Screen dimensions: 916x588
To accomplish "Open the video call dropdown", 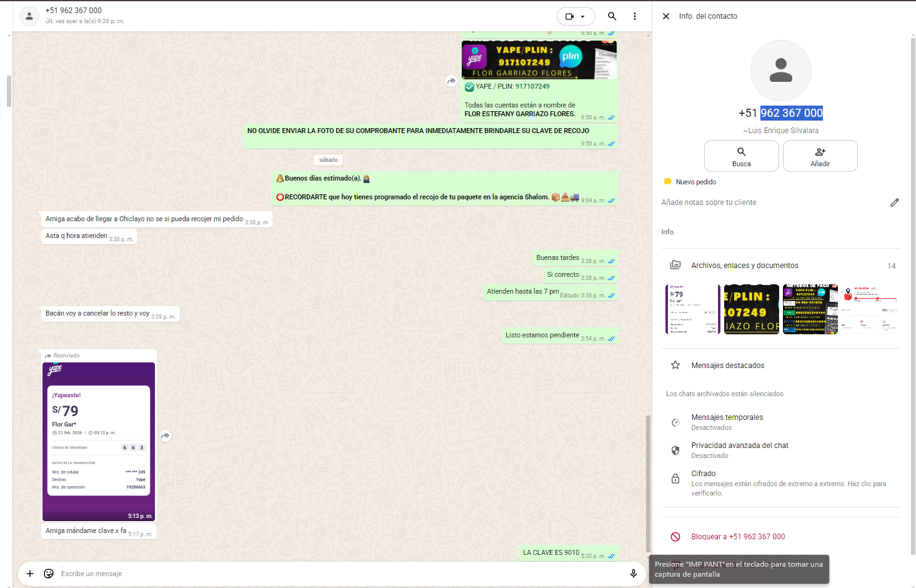I will 575,17.
